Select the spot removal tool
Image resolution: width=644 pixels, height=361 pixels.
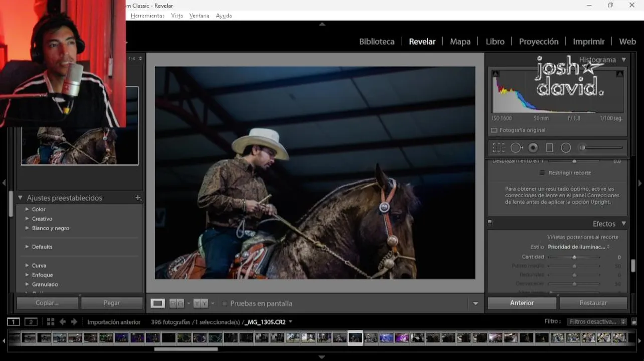(517, 148)
